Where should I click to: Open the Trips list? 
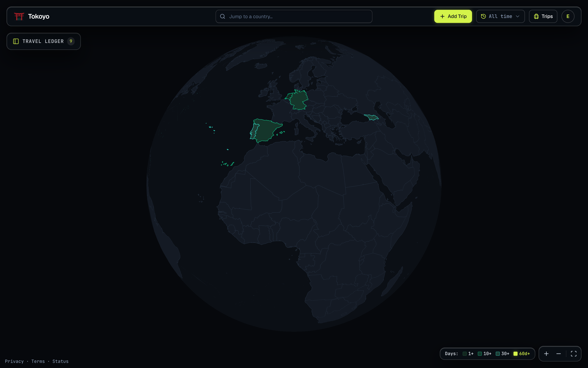pyautogui.click(x=543, y=16)
